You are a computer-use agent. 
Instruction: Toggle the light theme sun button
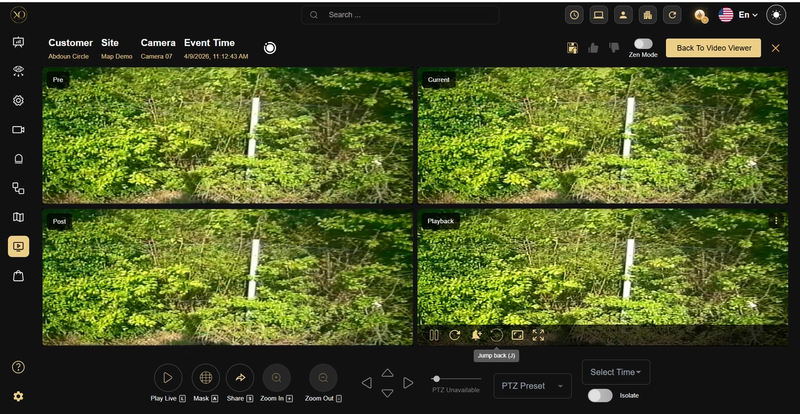coord(776,15)
